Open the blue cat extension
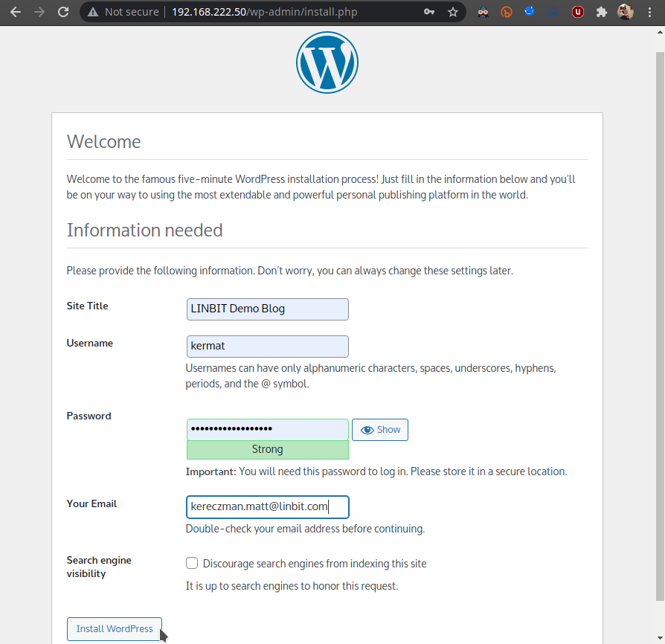The width and height of the screenshot is (665, 644). click(x=530, y=11)
